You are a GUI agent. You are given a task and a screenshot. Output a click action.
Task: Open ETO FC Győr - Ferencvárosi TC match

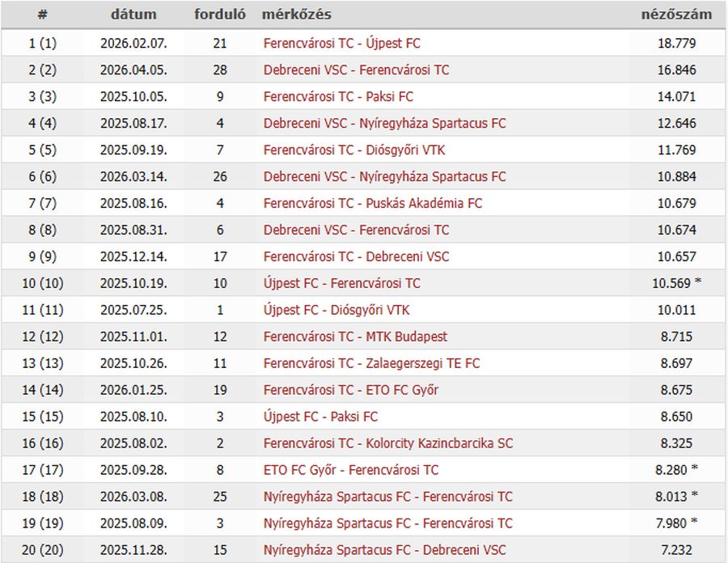click(x=351, y=470)
